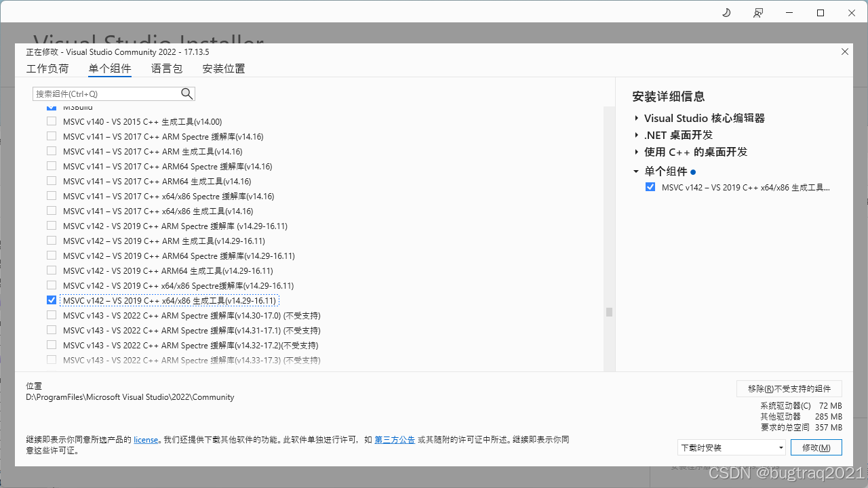The width and height of the screenshot is (868, 488).
Task: Check MSVC v142 VS 2019 ARM64 build tools (v14.29-16.11)
Action: point(52,271)
